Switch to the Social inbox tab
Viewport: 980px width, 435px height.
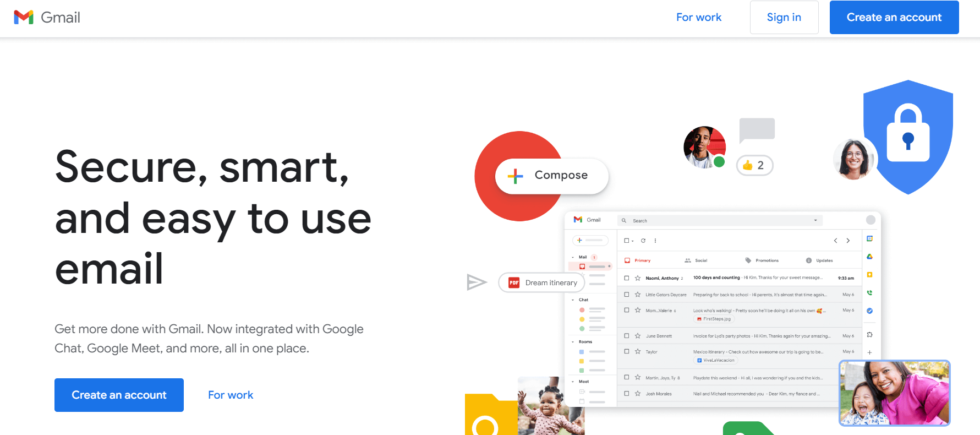point(696,260)
